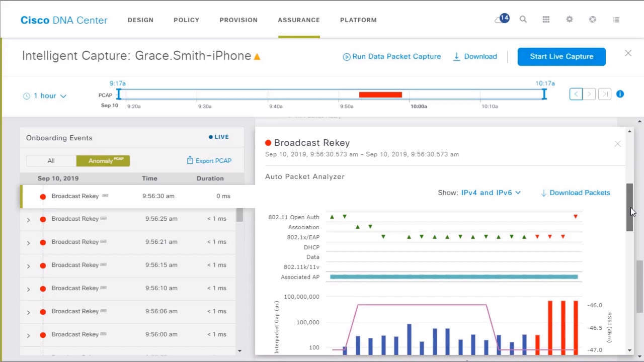Click the timeline info icon

(x=620, y=94)
